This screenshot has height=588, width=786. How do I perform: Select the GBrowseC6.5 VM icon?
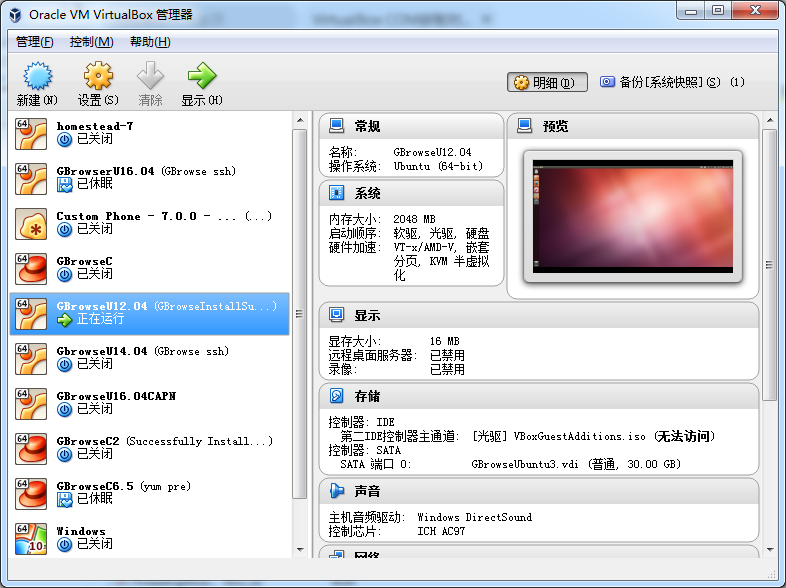(x=31, y=494)
